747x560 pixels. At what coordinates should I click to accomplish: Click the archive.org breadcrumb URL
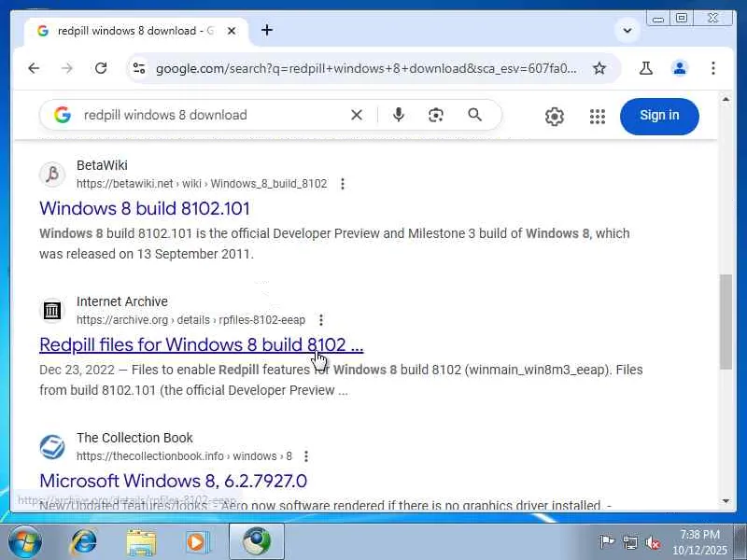(190, 320)
